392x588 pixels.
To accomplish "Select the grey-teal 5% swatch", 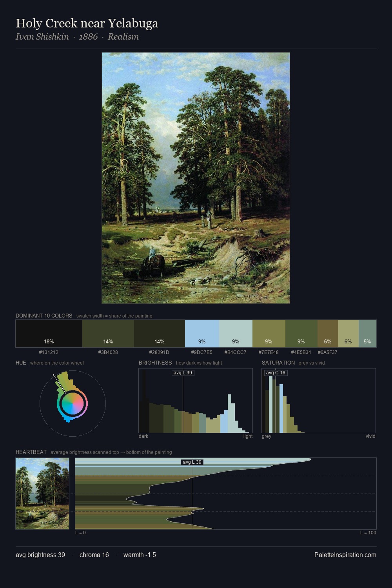I will [x=367, y=334].
